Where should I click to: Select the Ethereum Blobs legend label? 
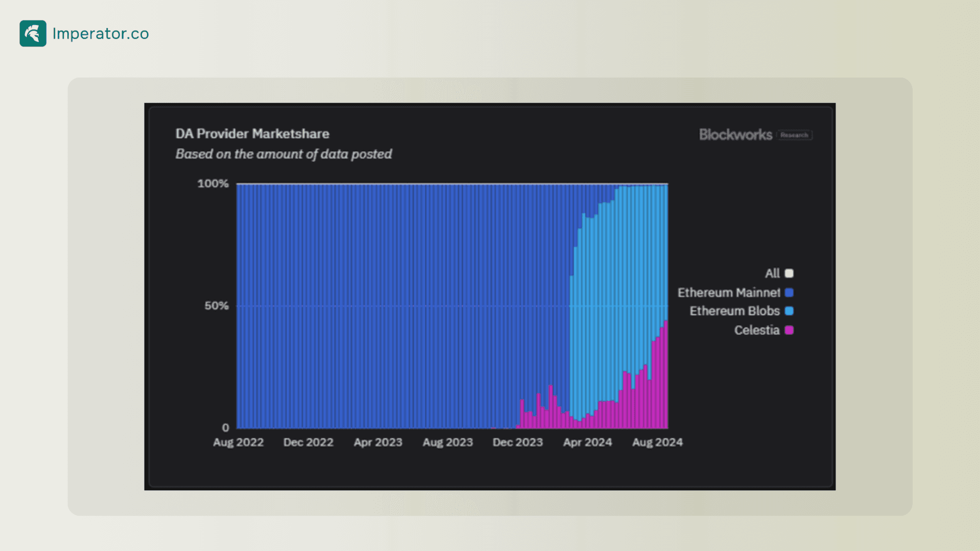point(734,311)
